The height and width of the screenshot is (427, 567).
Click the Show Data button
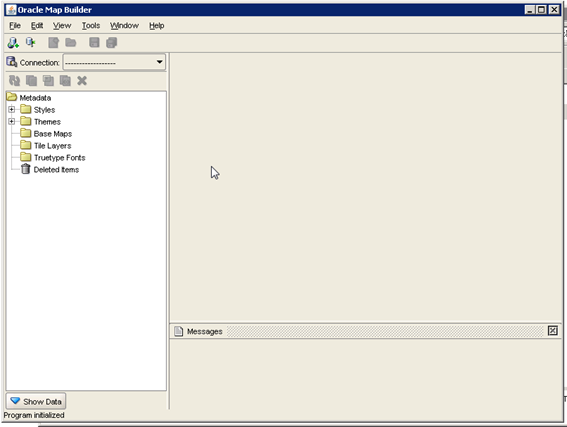coord(36,401)
